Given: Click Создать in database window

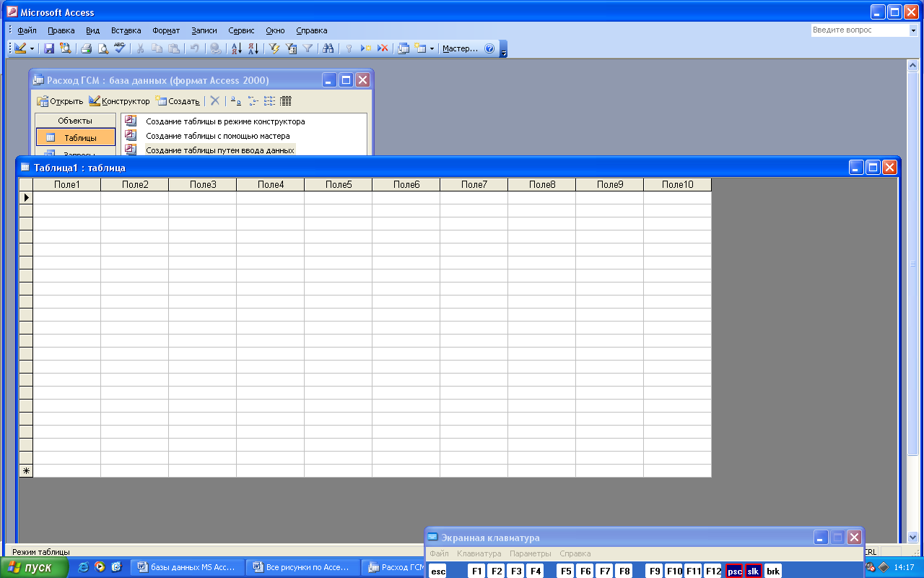Looking at the screenshot, I should click(x=178, y=101).
